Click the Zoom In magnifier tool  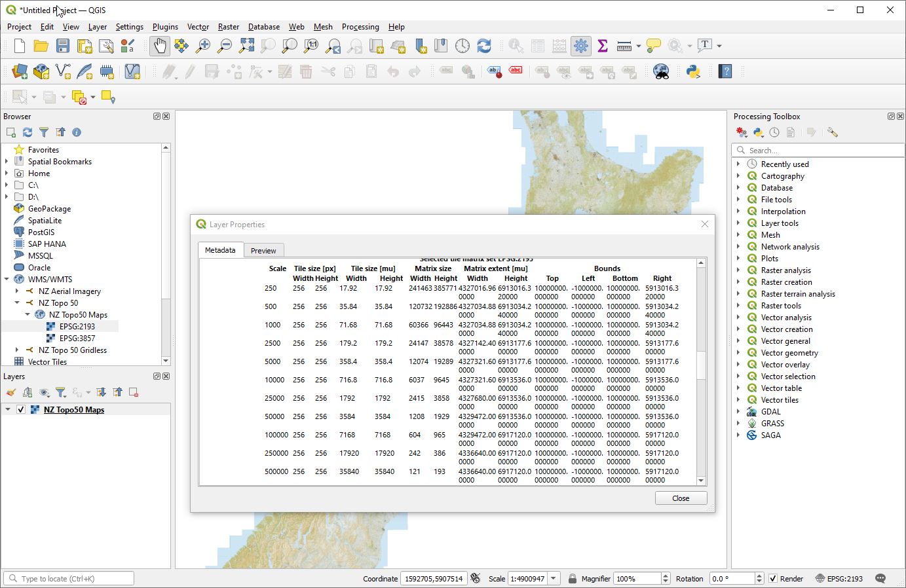(203, 46)
